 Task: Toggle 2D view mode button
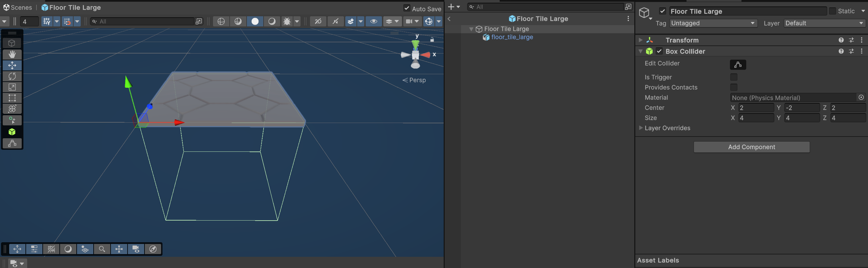click(318, 21)
